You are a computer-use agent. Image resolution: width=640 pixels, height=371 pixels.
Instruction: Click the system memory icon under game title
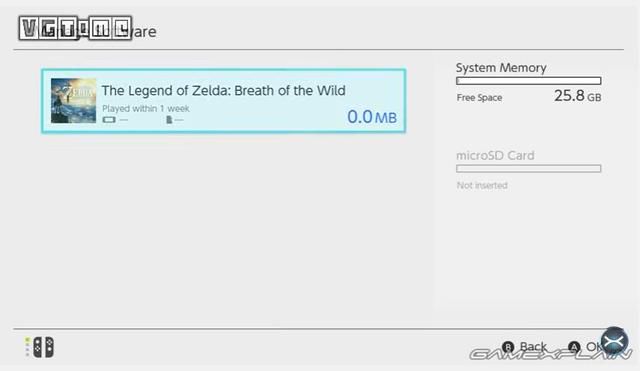pos(109,120)
